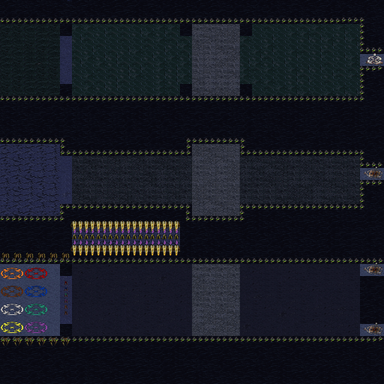Image resolution: width=384 pixels, height=384 pixels.
Task: Select the brown rune circle
Action: (12, 292)
